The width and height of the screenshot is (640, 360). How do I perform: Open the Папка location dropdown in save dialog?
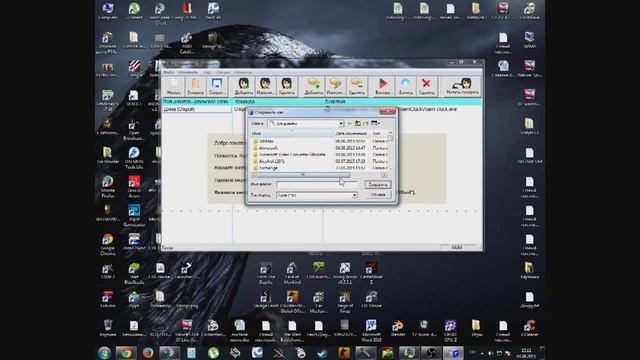pyautogui.click(x=341, y=123)
